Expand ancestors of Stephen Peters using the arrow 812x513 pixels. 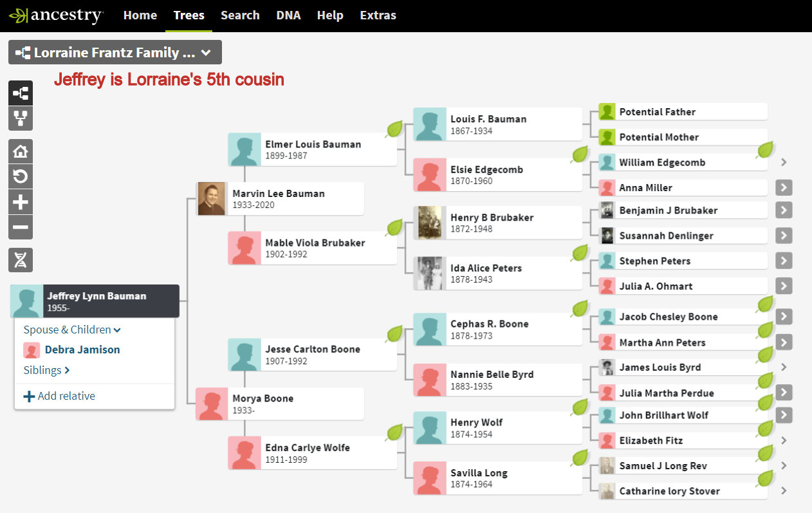783,261
